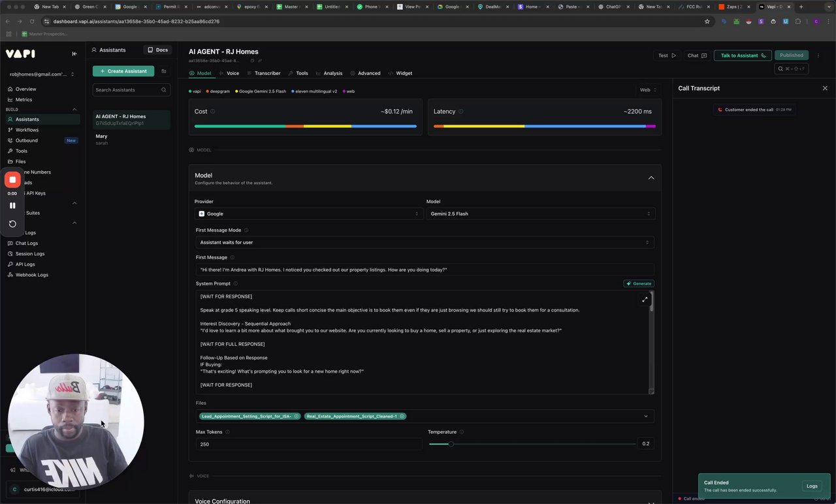Open the three-dot menu beside Published
This screenshot has height=504, width=836.
point(818,55)
